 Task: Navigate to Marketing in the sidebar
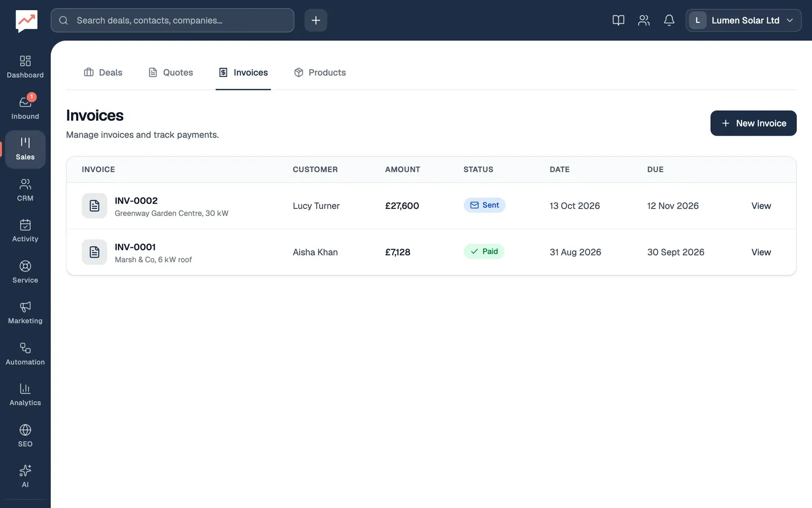(25, 313)
